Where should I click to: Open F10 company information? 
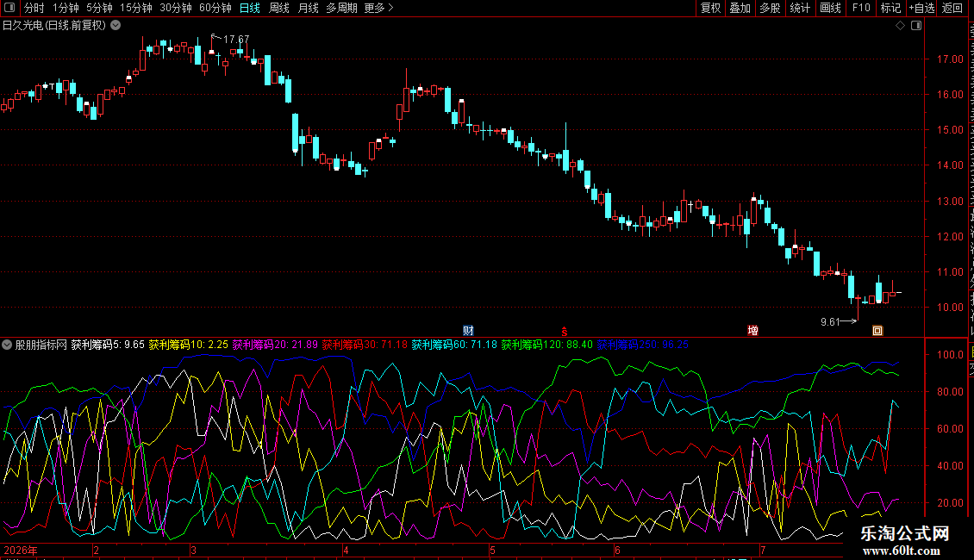[x=861, y=8]
